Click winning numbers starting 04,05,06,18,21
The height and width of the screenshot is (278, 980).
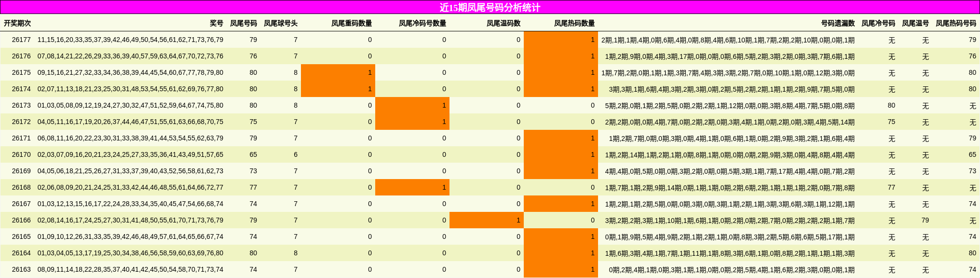pyautogui.click(x=130, y=171)
